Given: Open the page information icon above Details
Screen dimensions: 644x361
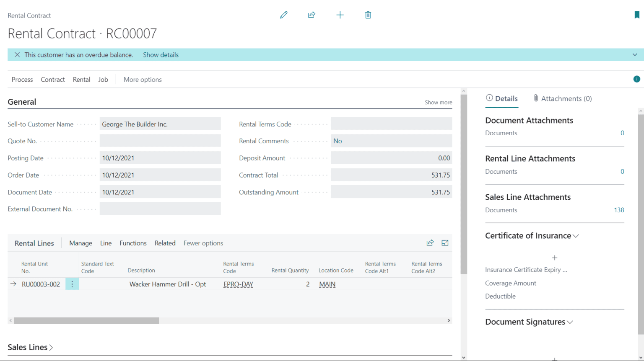Looking at the screenshot, I should pyautogui.click(x=636, y=79).
